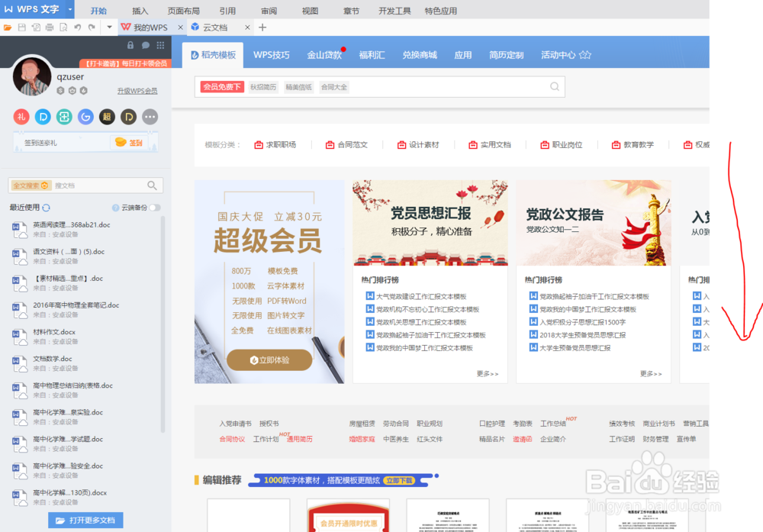Image resolution: width=763 pixels, height=532 pixels.
Task: Click 更多>> under 党员思想汇报 list
Action: [488, 374]
